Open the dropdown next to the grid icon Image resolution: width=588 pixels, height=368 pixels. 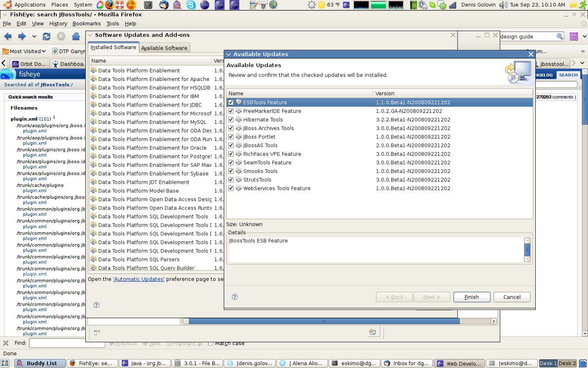pyautogui.click(x=585, y=37)
